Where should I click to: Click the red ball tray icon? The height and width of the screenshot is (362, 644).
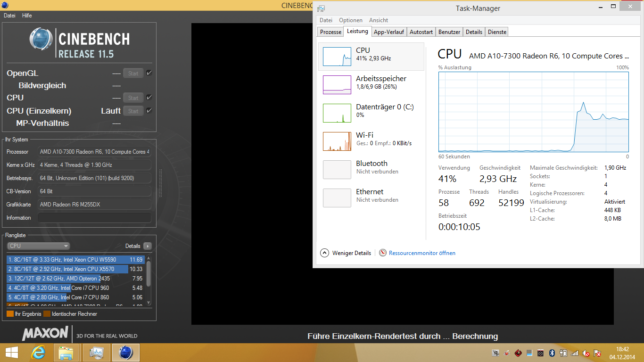[x=507, y=353]
